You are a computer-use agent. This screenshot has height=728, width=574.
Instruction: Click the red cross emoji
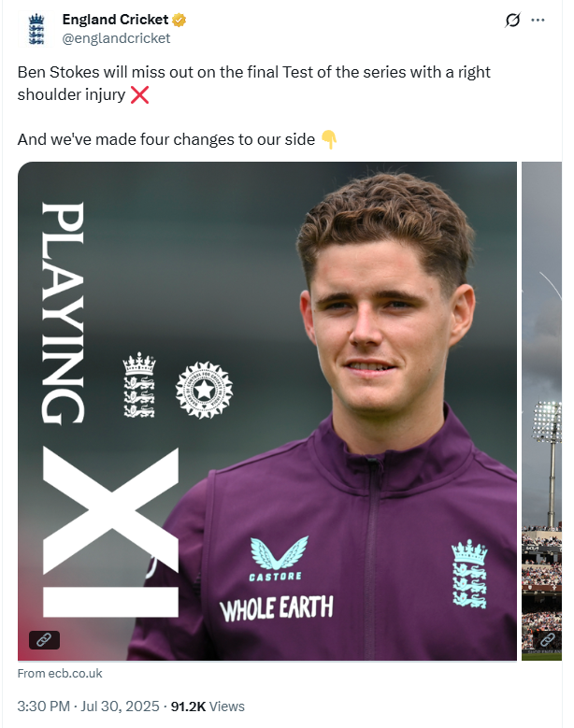[139, 94]
